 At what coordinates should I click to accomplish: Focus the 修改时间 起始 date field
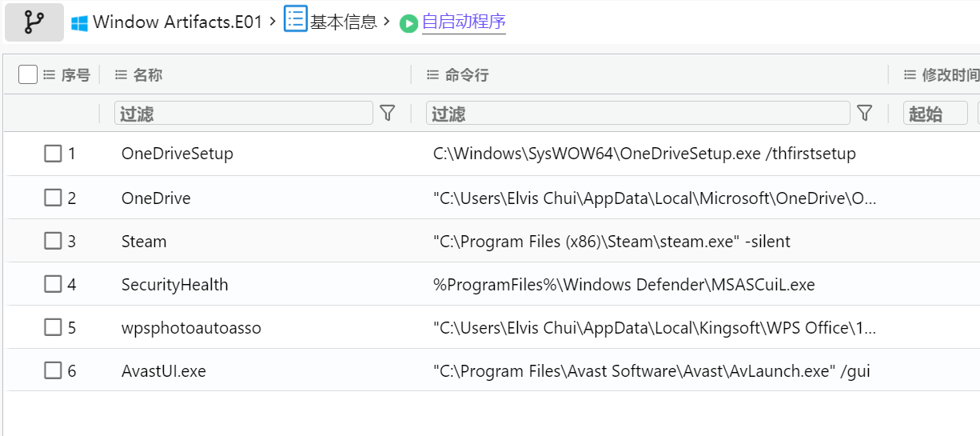point(935,113)
